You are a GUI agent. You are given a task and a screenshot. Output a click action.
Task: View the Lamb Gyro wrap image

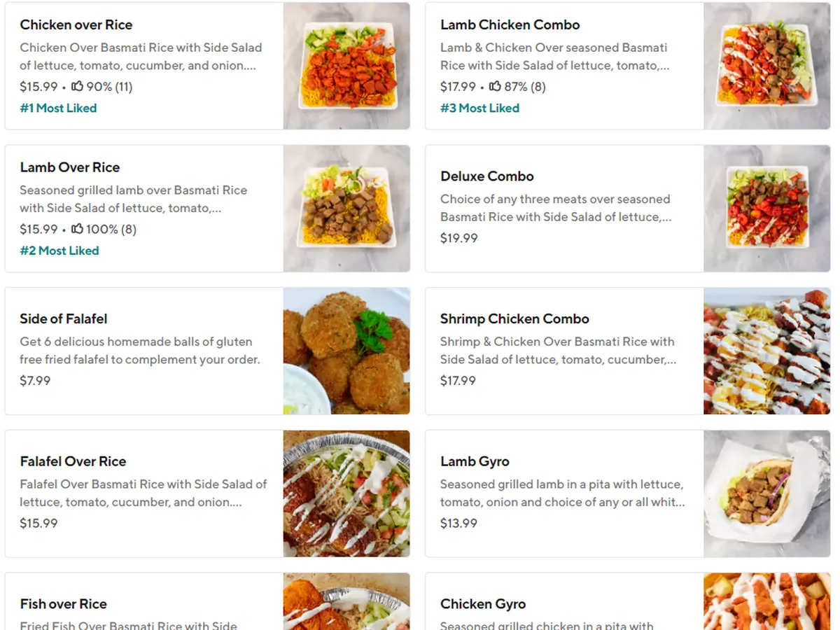[766, 493]
